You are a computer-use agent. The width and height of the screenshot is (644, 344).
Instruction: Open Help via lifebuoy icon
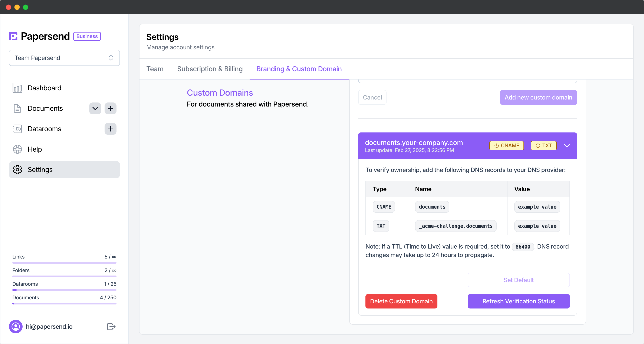(x=17, y=149)
